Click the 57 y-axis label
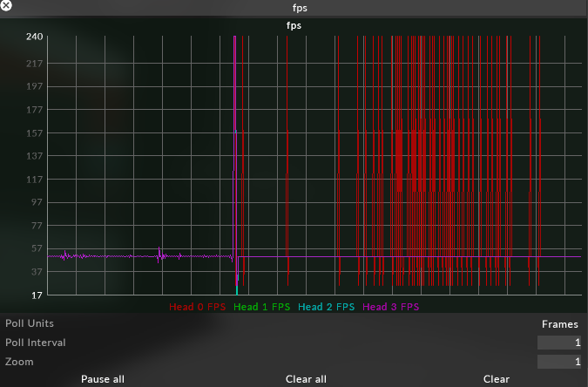 [x=37, y=248]
